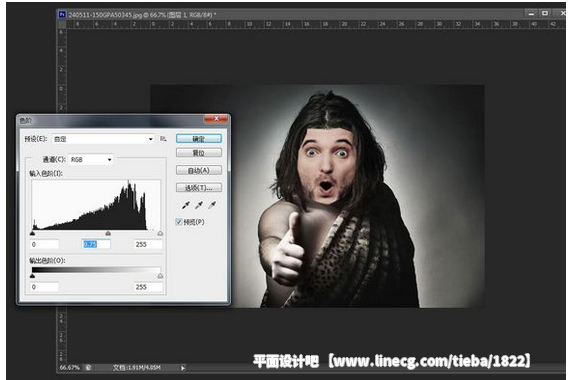Viewport: 571px width, 380px height.
Task: Click the Photoshop icon in document title bar
Action: [62, 14]
